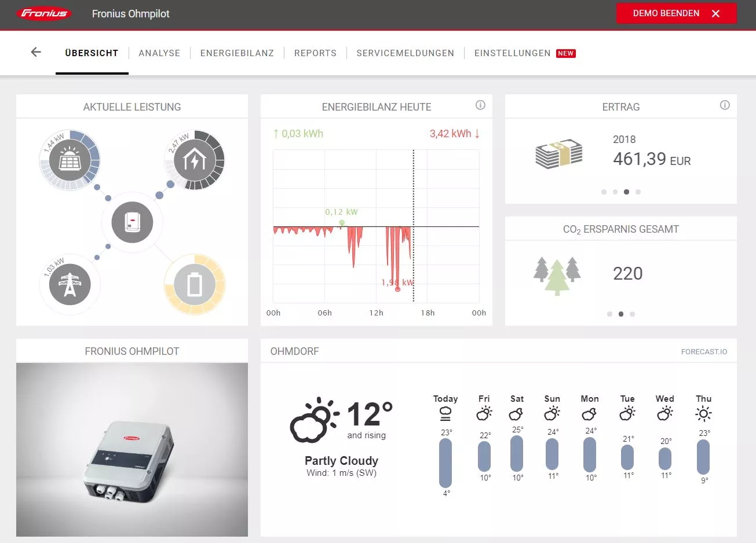This screenshot has width=756, height=543.
Task: Click the power grid pylon icon
Action: 70,285
